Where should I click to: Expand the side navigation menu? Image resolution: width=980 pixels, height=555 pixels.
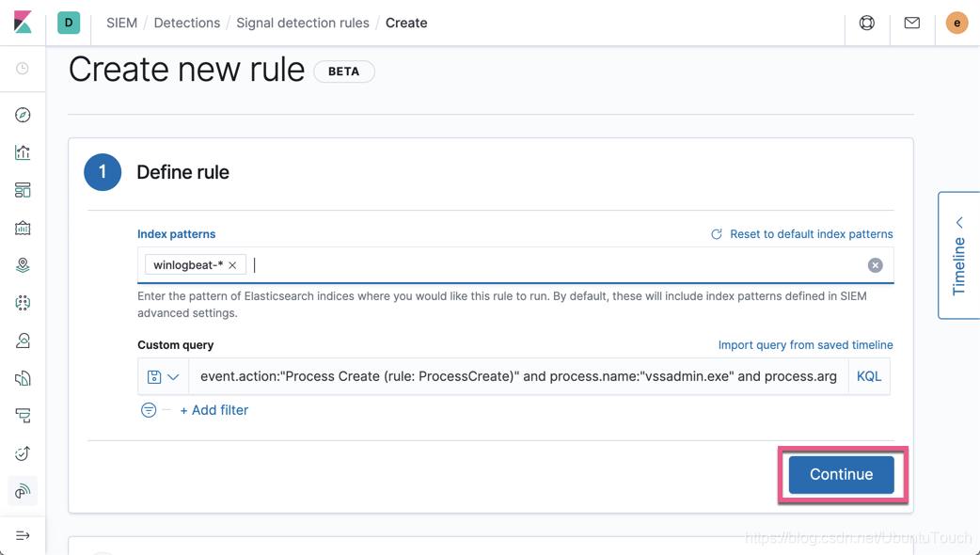click(23, 535)
